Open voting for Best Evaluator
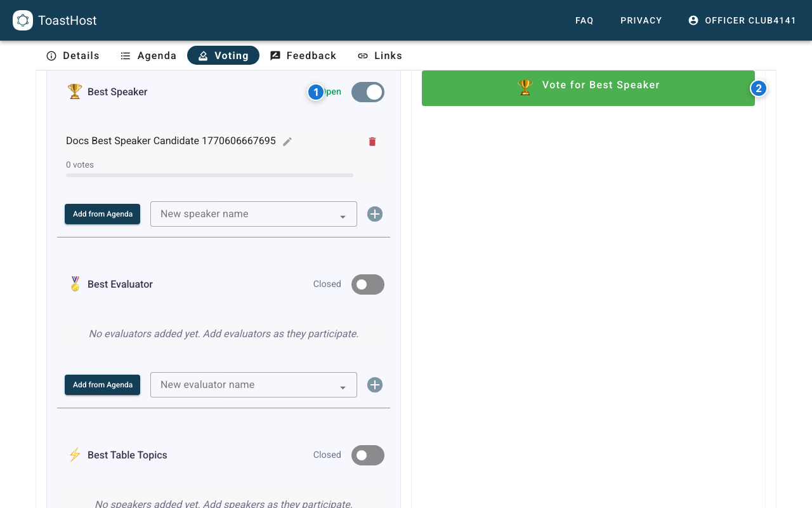The image size is (812, 508). point(368,284)
